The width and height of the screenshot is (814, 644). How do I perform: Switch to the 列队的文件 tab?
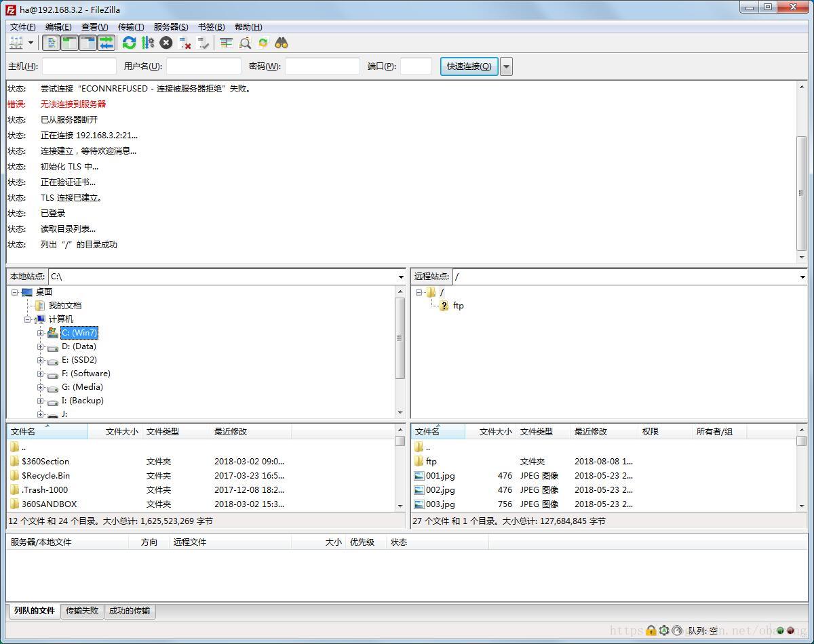pos(34,610)
